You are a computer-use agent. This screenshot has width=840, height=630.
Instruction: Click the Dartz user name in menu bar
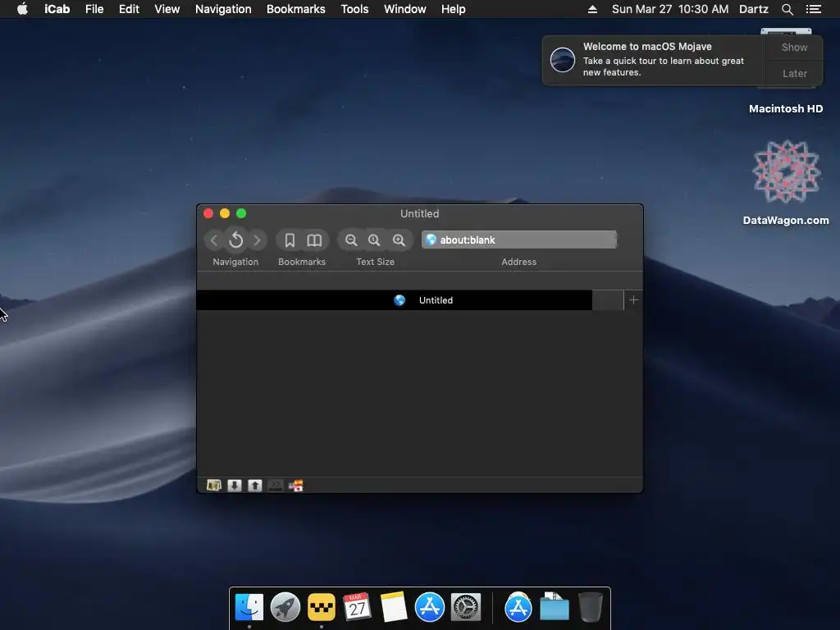pos(753,9)
